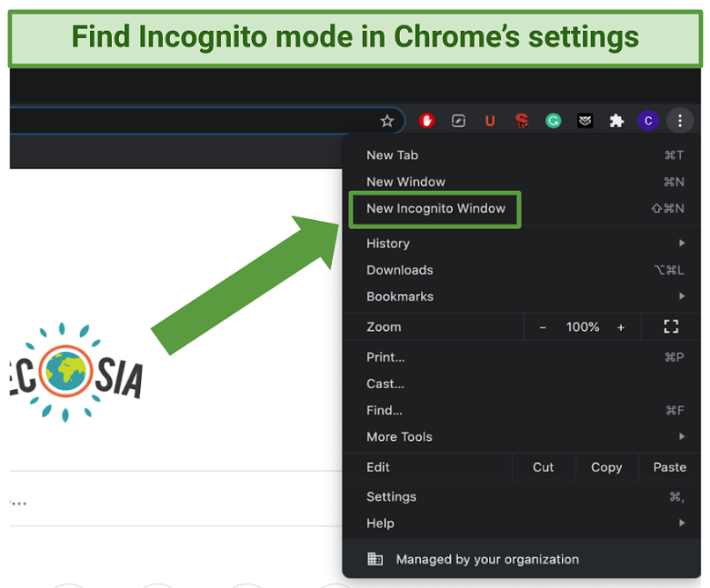Expand the History submenu
The width and height of the screenshot is (710, 588).
pos(521,243)
